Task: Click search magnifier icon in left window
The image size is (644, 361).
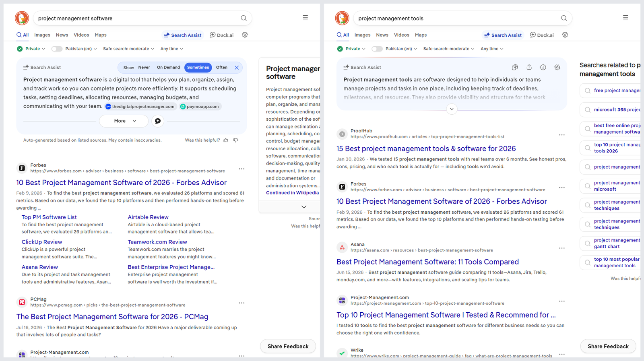Action: [244, 18]
